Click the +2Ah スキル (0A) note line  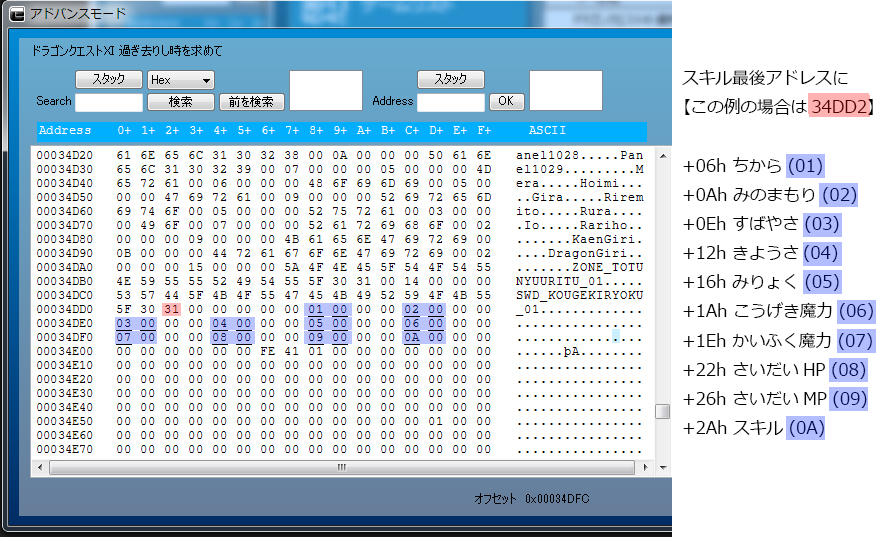753,427
